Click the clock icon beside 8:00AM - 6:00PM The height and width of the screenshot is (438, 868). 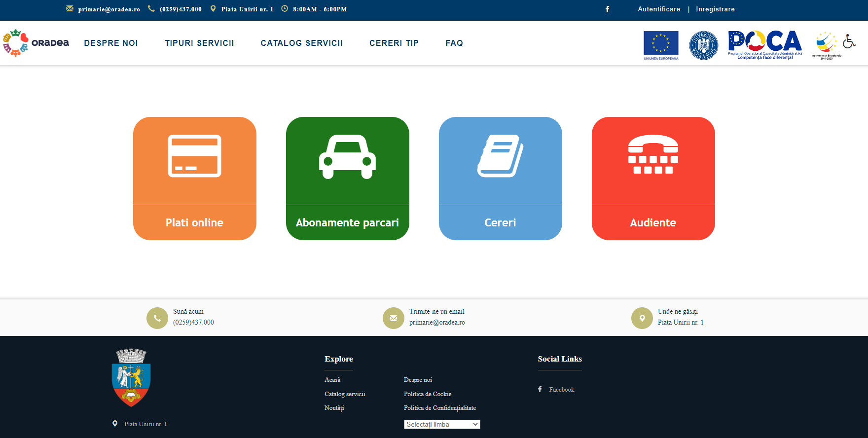(x=285, y=8)
